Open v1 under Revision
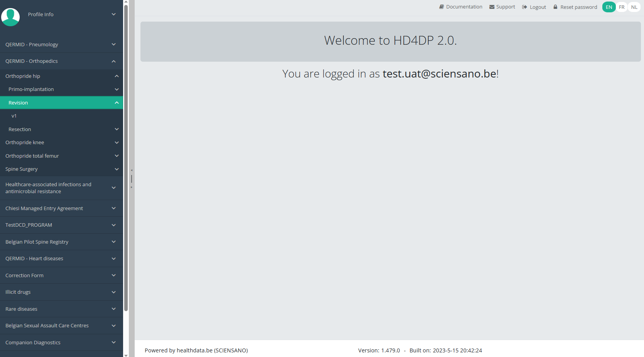Viewport: 644px width, 357px height. (14, 116)
